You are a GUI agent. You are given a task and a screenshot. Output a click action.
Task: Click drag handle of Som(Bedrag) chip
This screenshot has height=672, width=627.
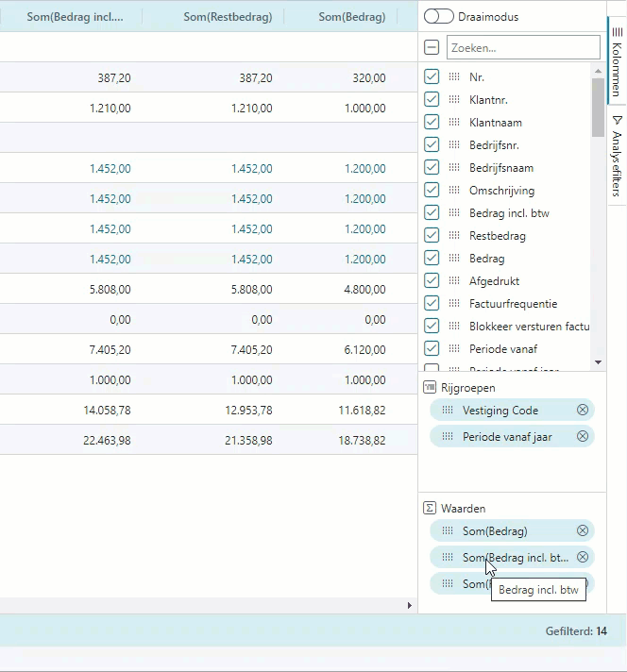tap(448, 531)
